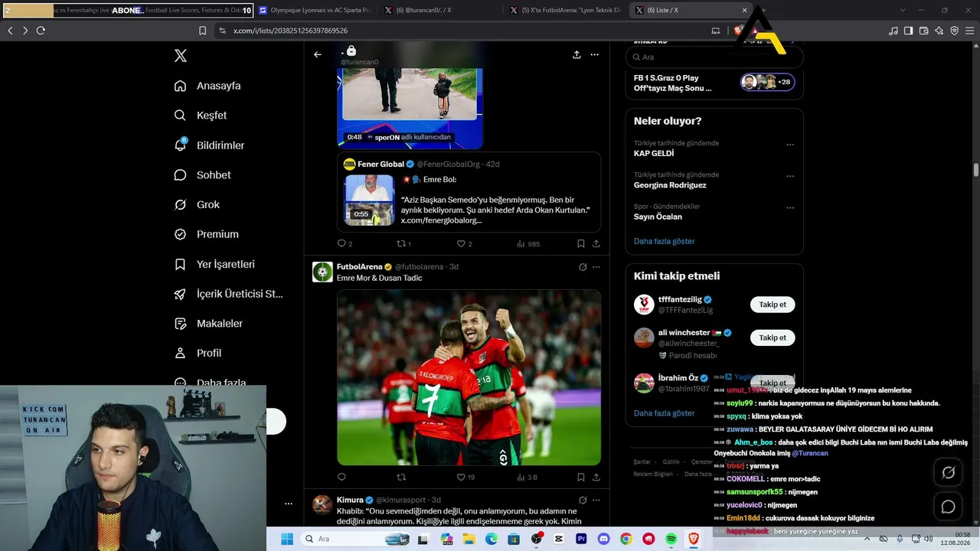
Task: Open browser sidebar panel toggle
Action: coord(908,31)
